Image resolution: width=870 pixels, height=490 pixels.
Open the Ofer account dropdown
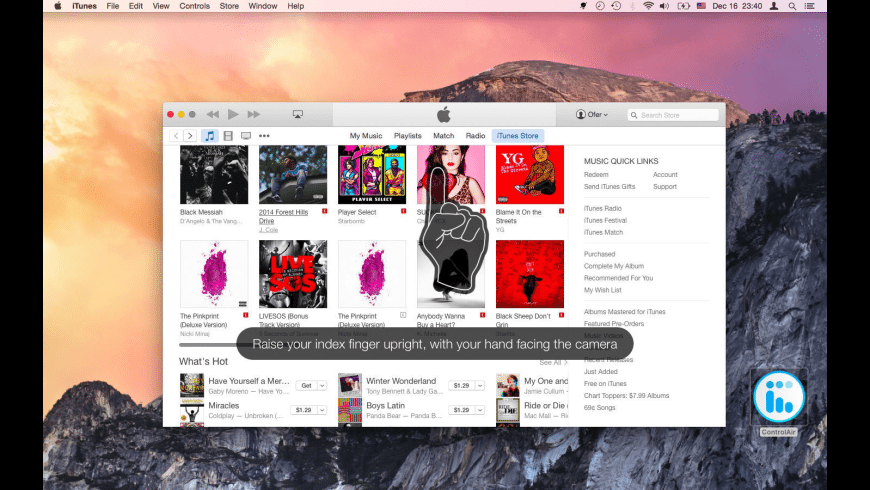[591, 114]
